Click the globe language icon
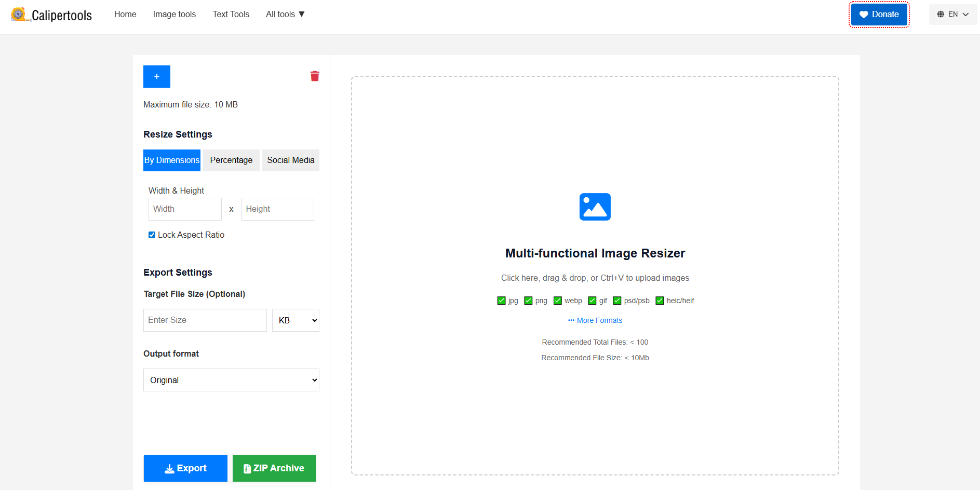This screenshot has height=490, width=980. pos(941,15)
